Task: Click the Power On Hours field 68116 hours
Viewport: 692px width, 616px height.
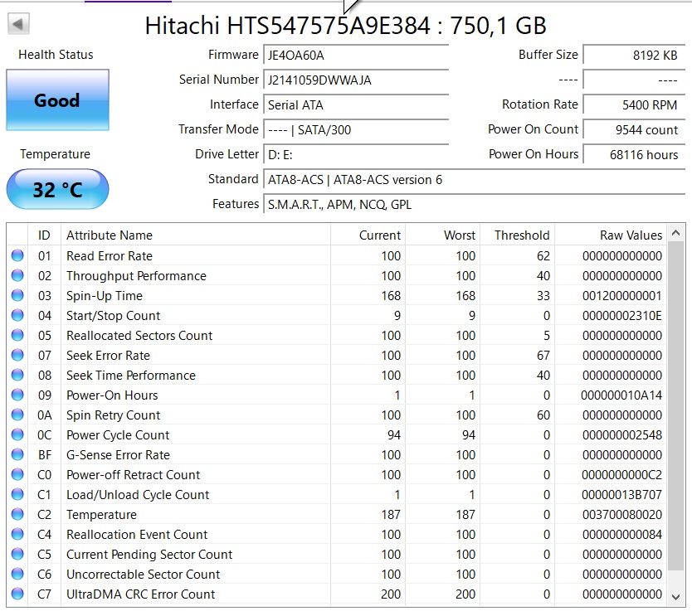Action: coord(634,155)
